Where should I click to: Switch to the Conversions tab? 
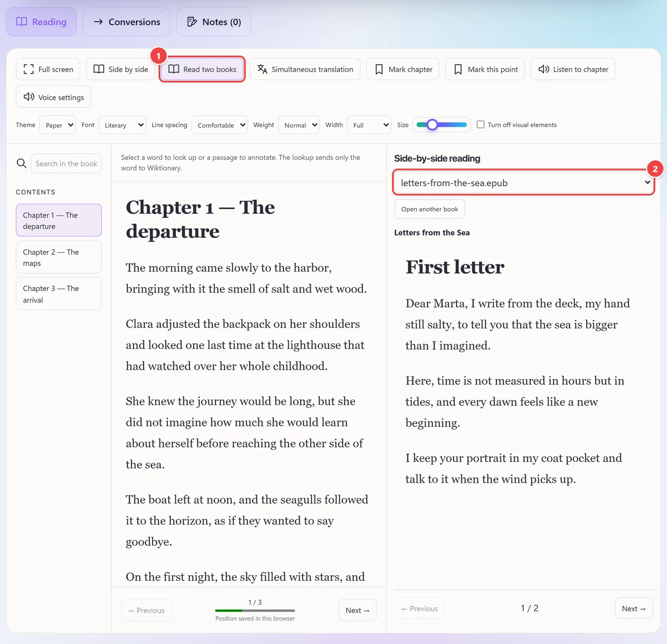[x=126, y=22]
